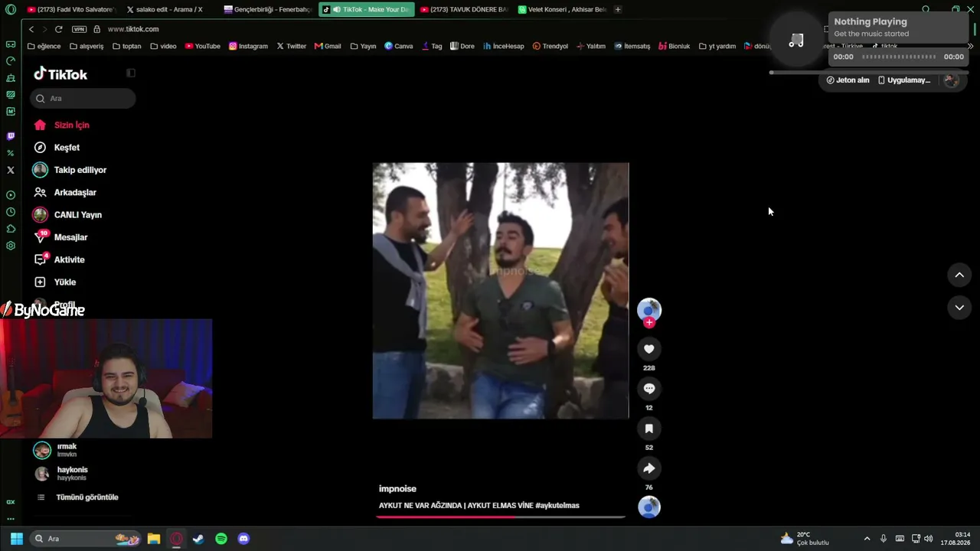The image size is (980, 551).
Task: Like the impnoise video with heart icon
Action: click(649, 349)
